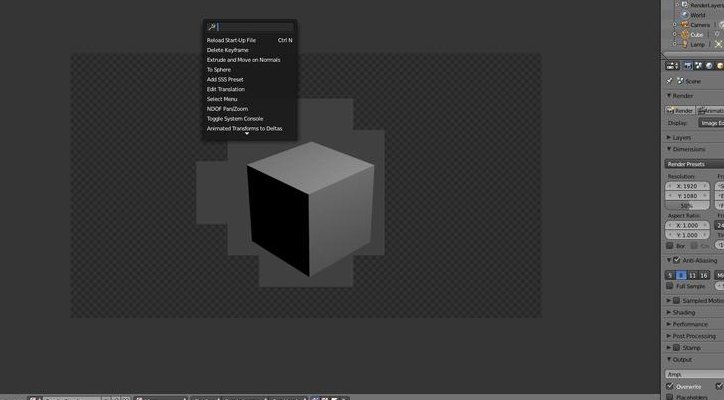Expand the Lamp row in outliner

(x=675, y=44)
